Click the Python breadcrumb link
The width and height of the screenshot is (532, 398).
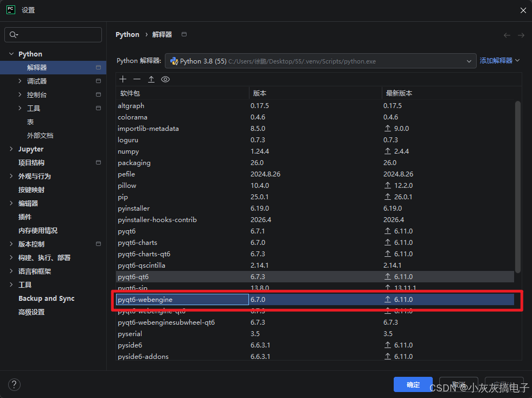(127, 35)
